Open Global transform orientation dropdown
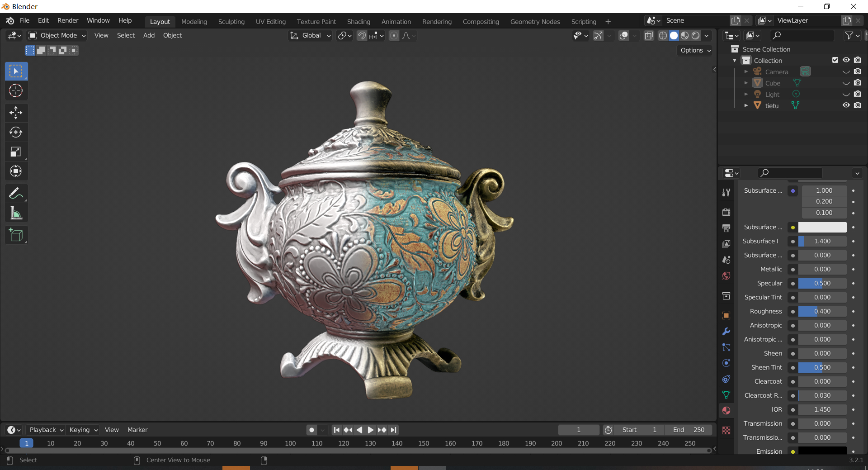The height and width of the screenshot is (470, 868). pyautogui.click(x=311, y=36)
